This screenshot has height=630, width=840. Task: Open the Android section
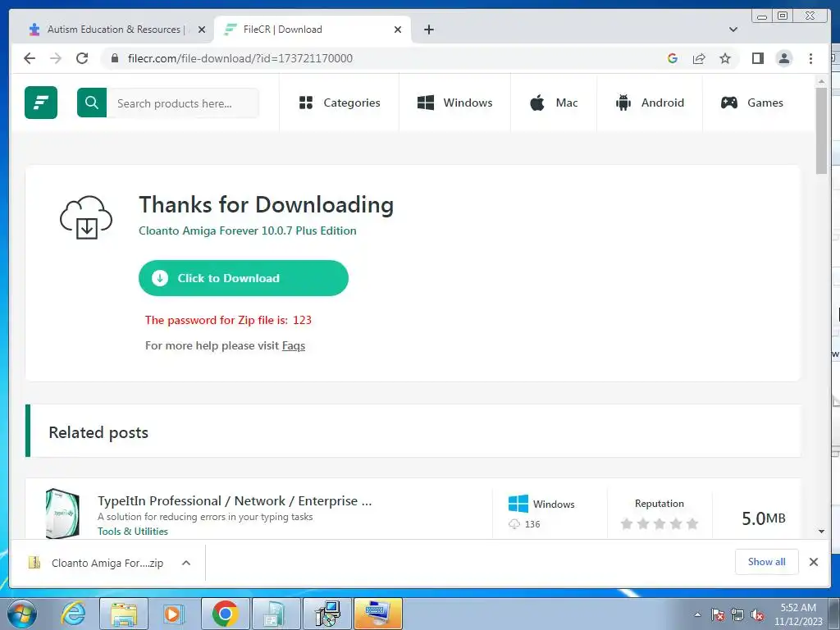pos(650,103)
